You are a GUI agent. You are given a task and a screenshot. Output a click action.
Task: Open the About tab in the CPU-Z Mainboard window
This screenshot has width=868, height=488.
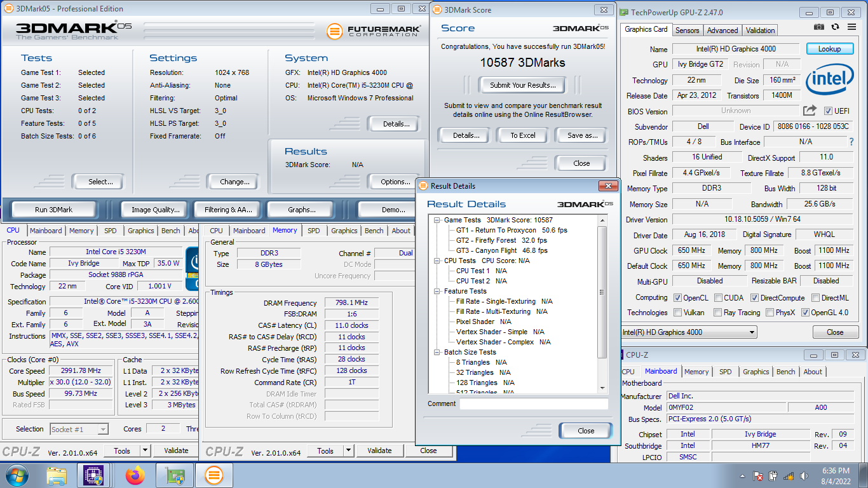pyautogui.click(x=813, y=372)
